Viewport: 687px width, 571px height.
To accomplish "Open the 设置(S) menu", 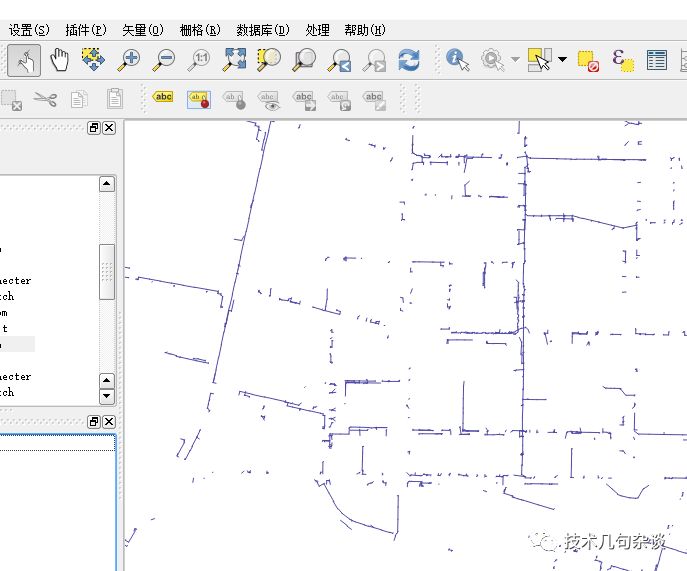I will point(29,30).
